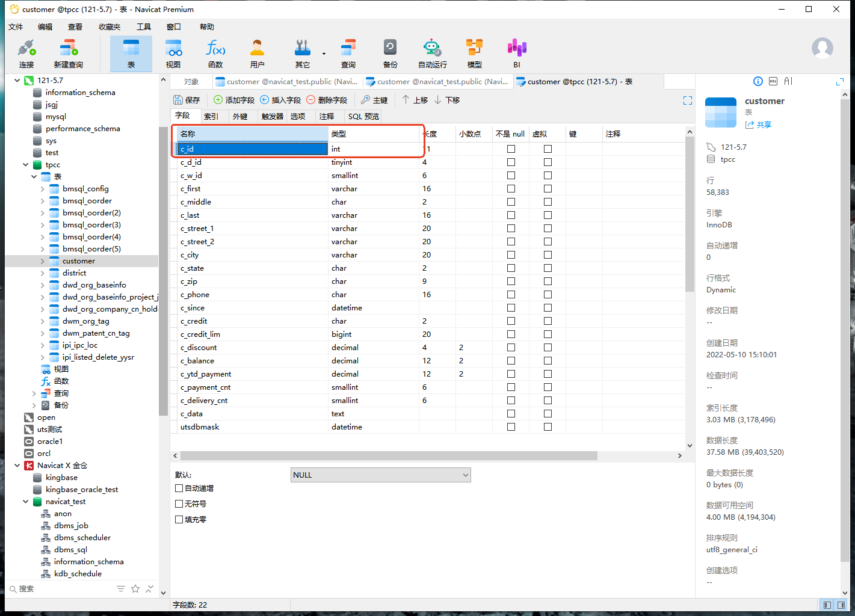Viewport: 855px width, 616px height.
Task: Select the district table in the tree
Action: pyautogui.click(x=74, y=273)
